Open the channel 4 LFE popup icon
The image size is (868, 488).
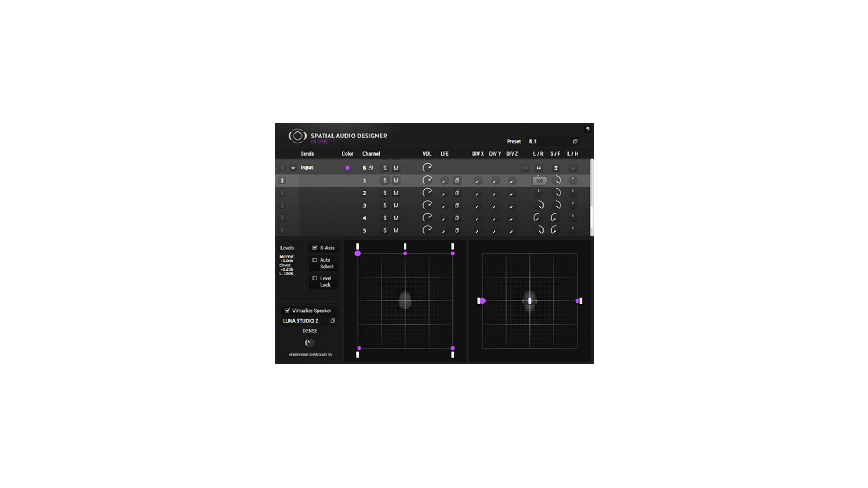coord(457,218)
